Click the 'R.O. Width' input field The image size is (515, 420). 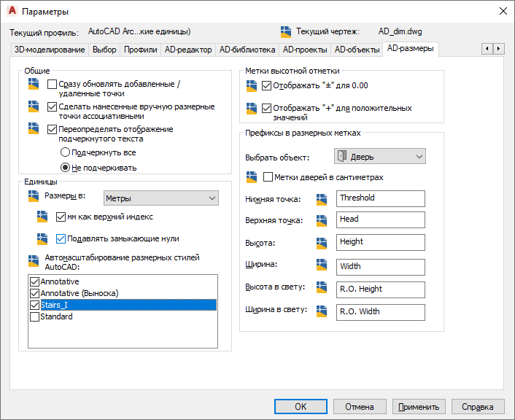tap(381, 312)
